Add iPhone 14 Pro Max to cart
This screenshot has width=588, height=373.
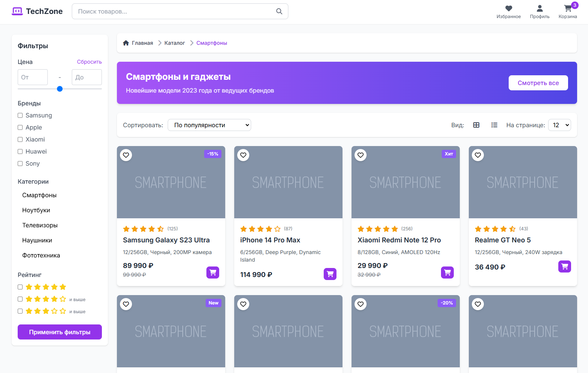tap(330, 274)
